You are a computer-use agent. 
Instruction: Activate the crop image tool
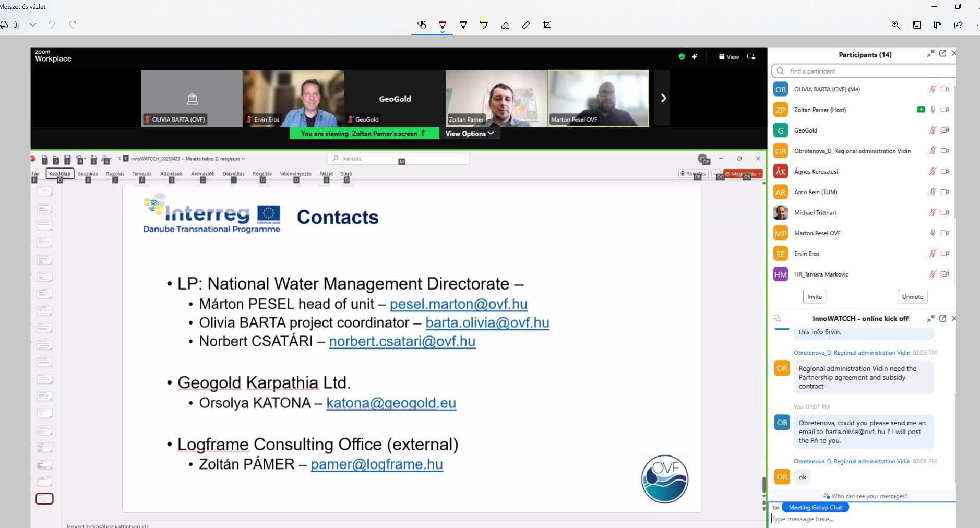(547, 25)
